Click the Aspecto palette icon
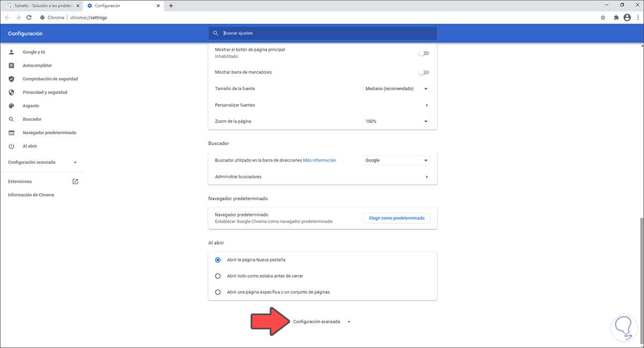The height and width of the screenshot is (348, 644). [11, 106]
